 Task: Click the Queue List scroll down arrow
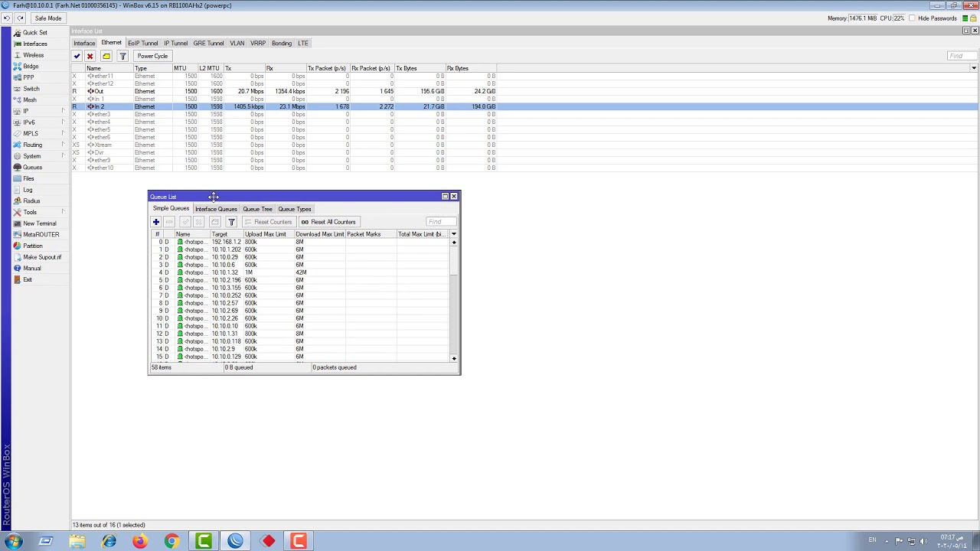coord(454,358)
